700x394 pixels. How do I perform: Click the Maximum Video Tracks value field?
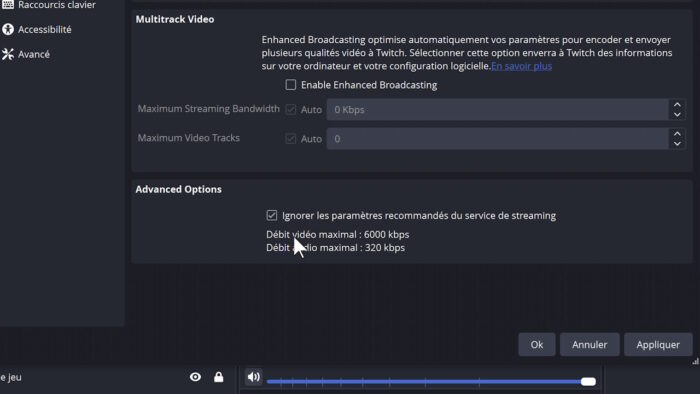click(x=497, y=139)
